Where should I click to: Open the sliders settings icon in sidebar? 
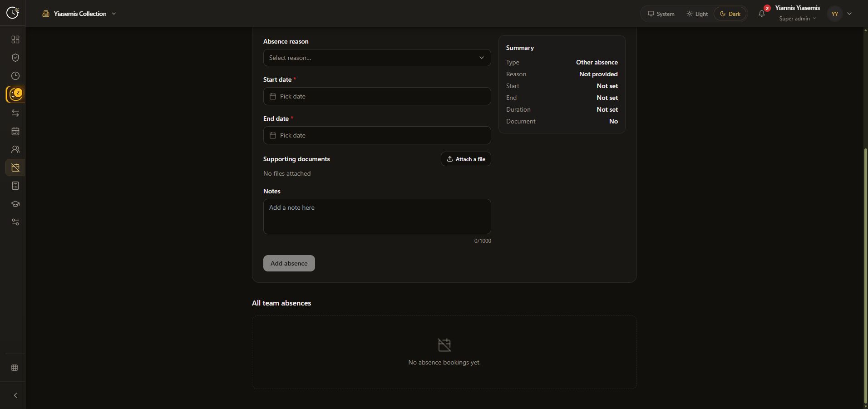click(15, 222)
